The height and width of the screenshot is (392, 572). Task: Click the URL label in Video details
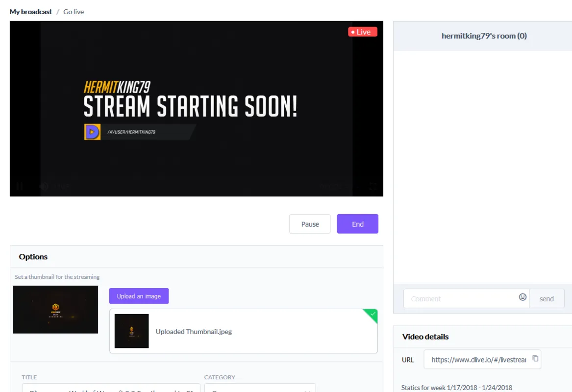408,360
